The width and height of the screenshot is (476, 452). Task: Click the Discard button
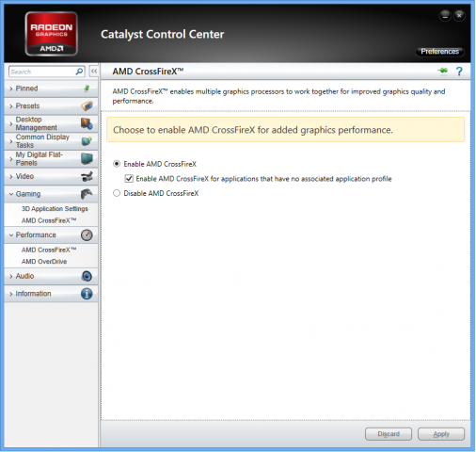click(x=389, y=434)
